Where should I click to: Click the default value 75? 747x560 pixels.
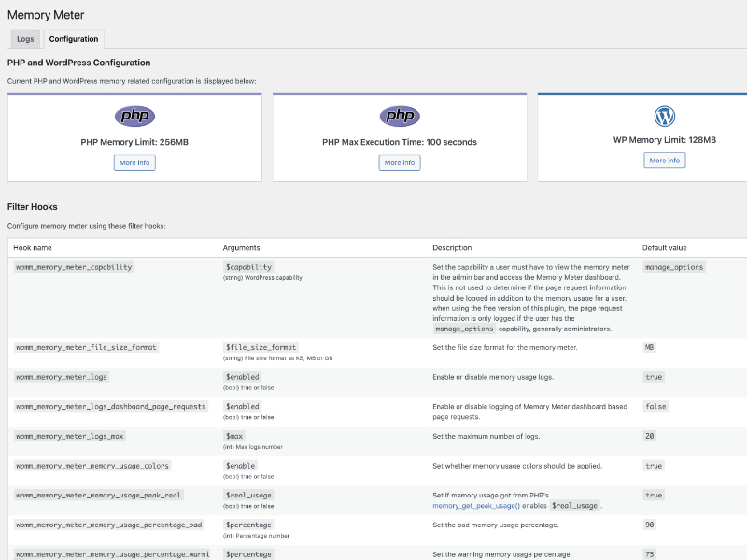[x=649, y=554]
